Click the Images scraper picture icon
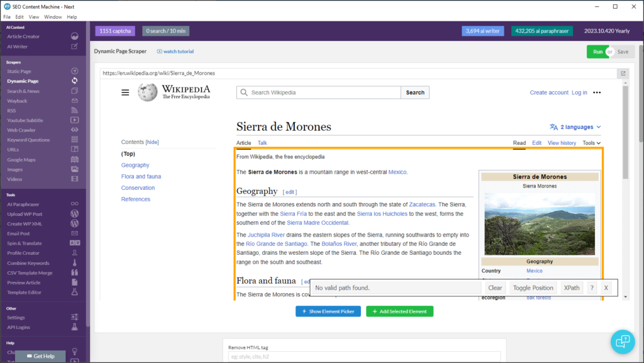The height and width of the screenshot is (363, 644). [x=74, y=169]
